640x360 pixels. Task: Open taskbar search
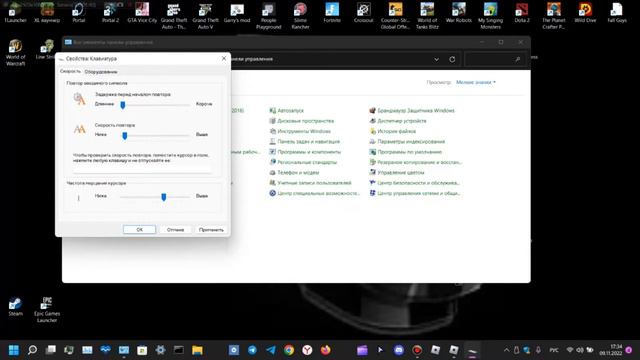click(x=32, y=350)
